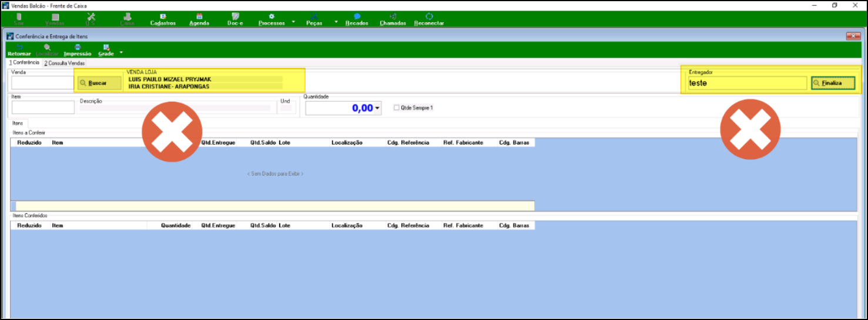
Task: Sort Itens Conferidos by Reduzido column
Action: coord(29,225)
